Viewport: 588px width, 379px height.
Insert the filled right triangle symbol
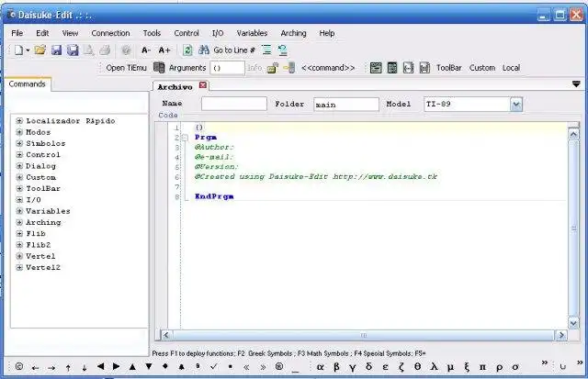117,366
